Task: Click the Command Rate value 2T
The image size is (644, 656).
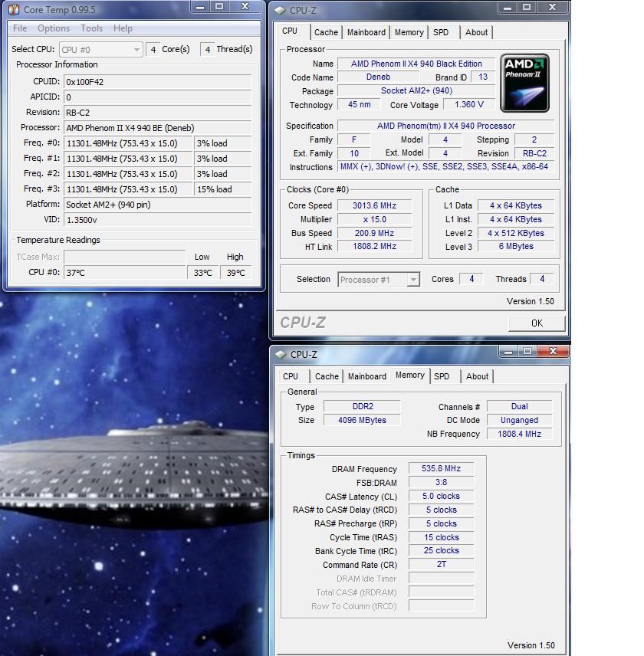Action: [x=441, y=564]
